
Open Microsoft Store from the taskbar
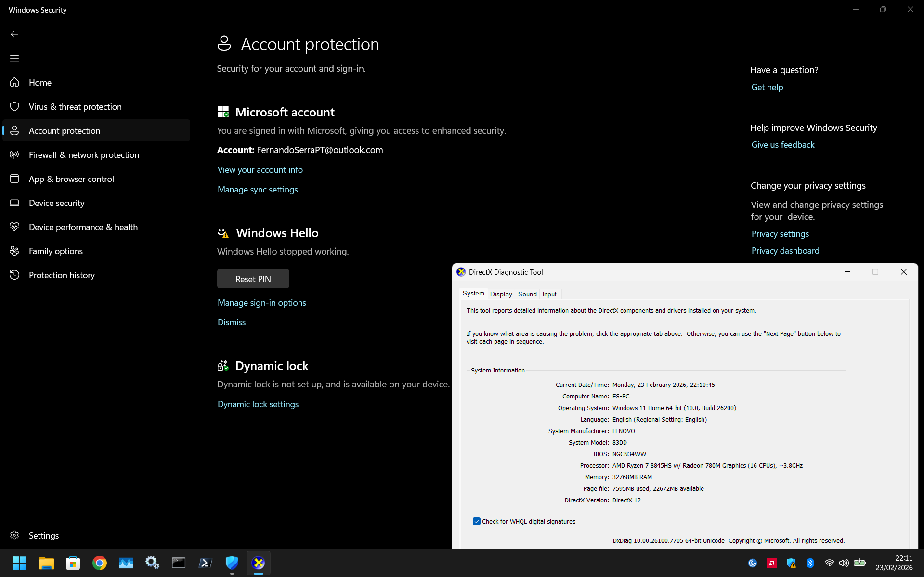(x=73, y=563)
